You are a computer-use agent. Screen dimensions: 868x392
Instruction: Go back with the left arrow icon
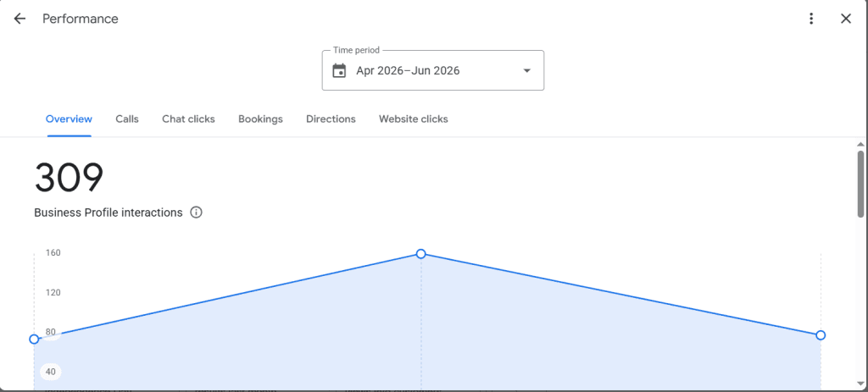[x=20, y=19]
